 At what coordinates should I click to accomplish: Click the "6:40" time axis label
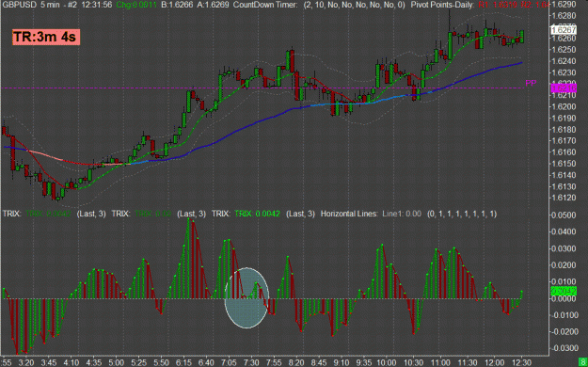[x=206, y=362]
